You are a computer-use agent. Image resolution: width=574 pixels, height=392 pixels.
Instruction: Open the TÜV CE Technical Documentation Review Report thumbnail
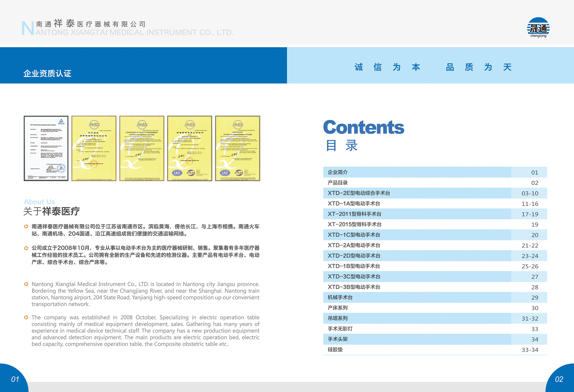pyautogui.click(x=46, y=148)
